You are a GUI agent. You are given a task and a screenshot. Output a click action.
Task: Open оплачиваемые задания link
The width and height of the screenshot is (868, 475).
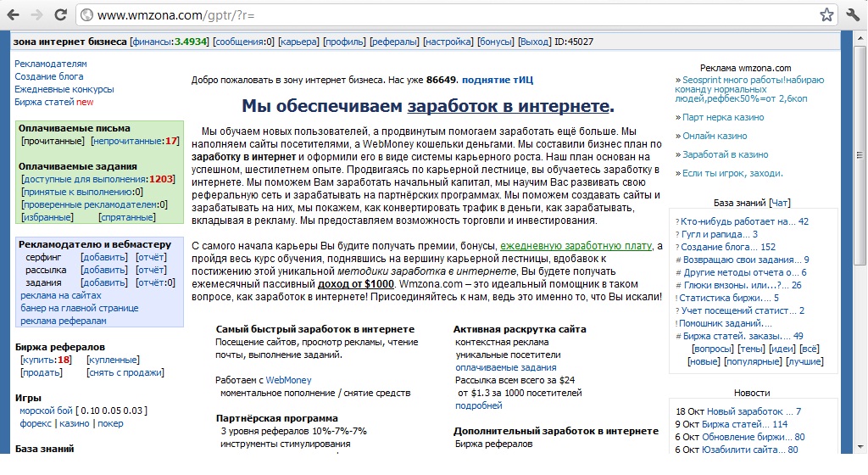tap(505, 367)
